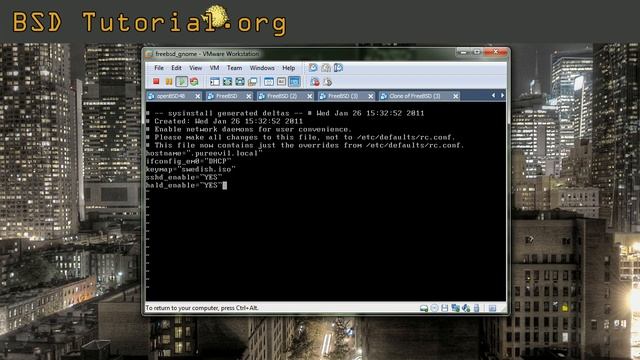Show the appliance view toolbar icon
The image size is (640, 360).
[281, 82]
